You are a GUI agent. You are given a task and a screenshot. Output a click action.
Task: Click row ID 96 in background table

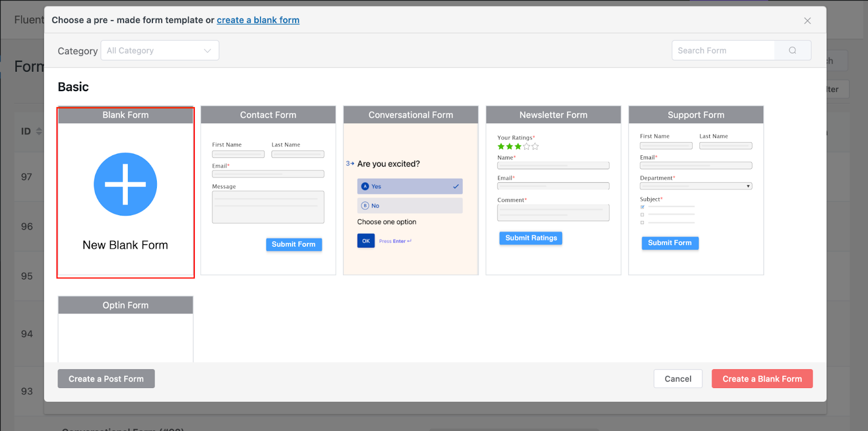(27, 227)
